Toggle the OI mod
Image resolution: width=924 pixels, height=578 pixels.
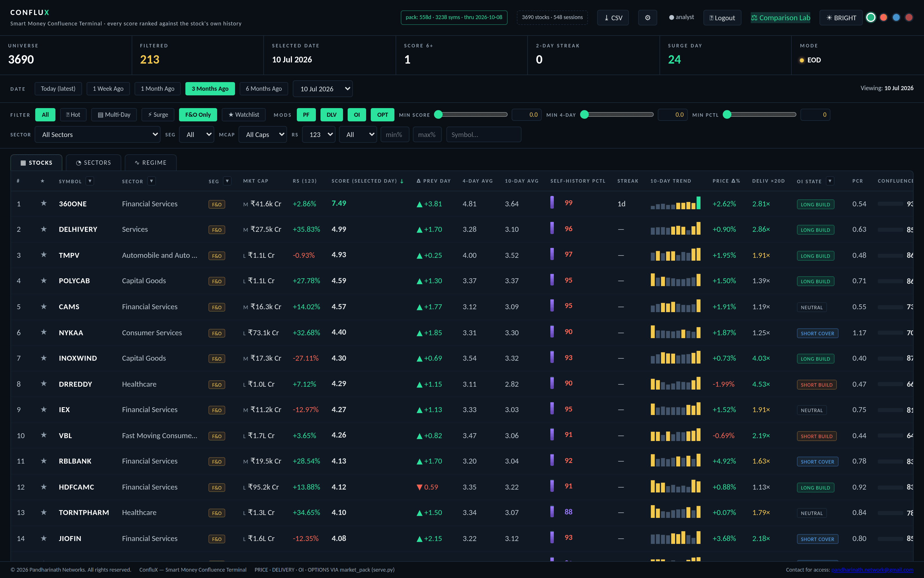coord(357,115)
